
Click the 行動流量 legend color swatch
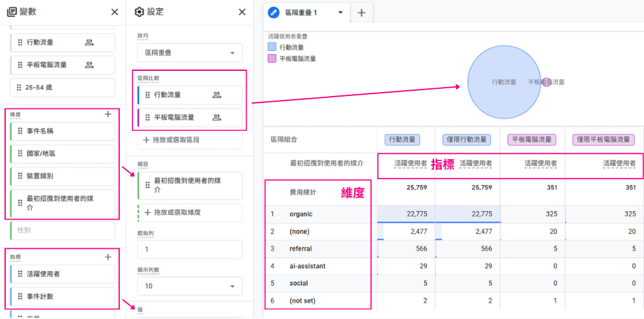click(272, 47)
